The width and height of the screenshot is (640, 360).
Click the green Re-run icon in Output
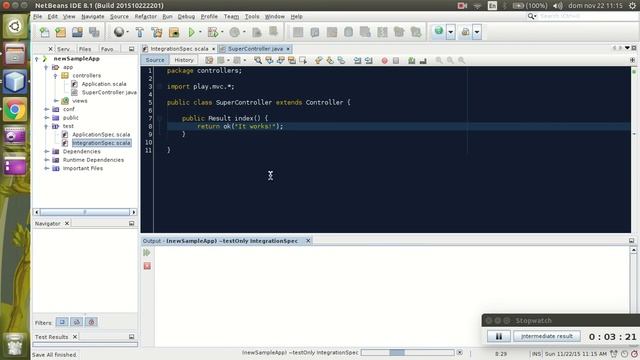(x=147, y=253)
